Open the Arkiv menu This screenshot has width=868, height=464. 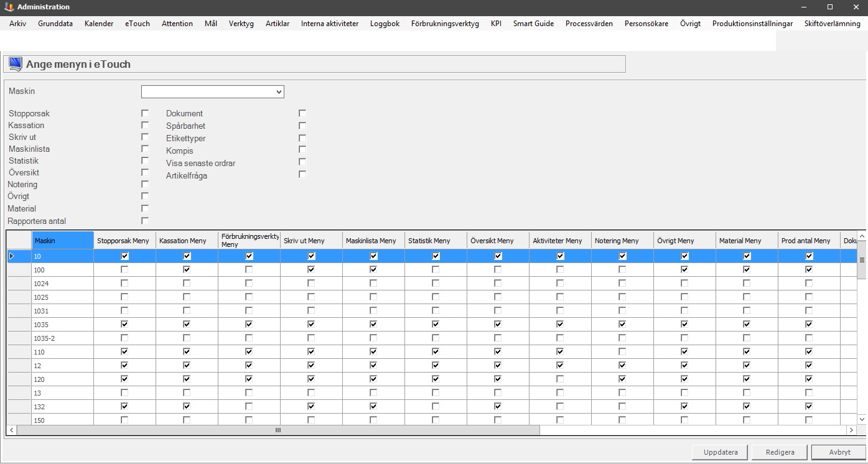(17, 24)
